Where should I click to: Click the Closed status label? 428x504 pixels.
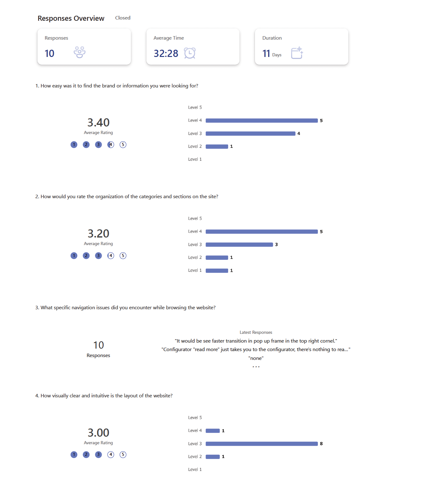123,18
